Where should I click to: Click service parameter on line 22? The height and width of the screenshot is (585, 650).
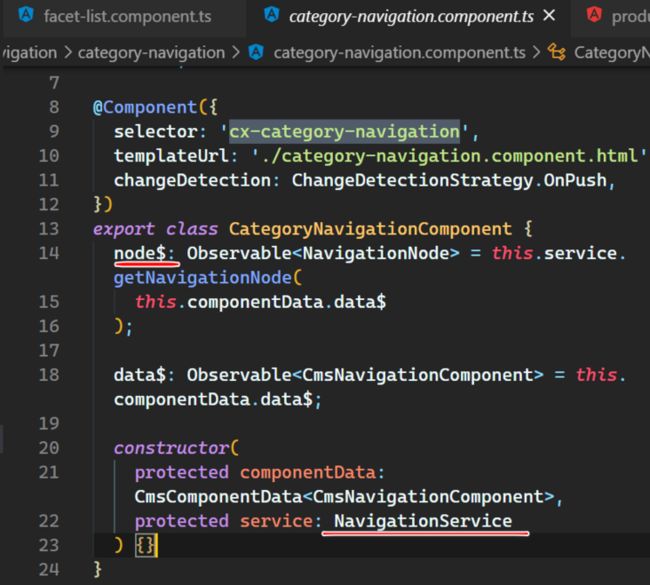pos(276,521)
